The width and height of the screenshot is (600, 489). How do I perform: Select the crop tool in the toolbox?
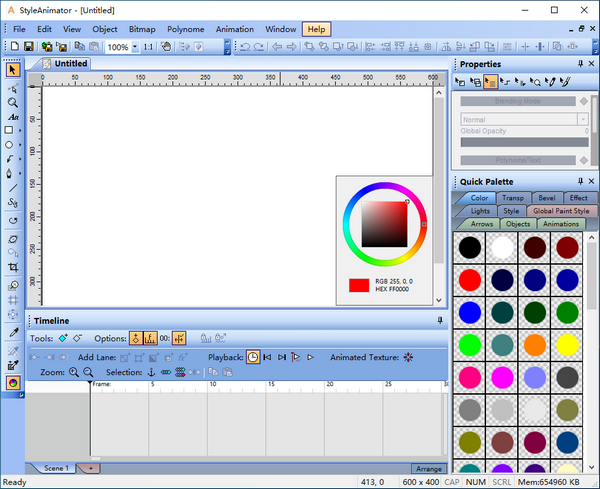click(x=12, y=268)
